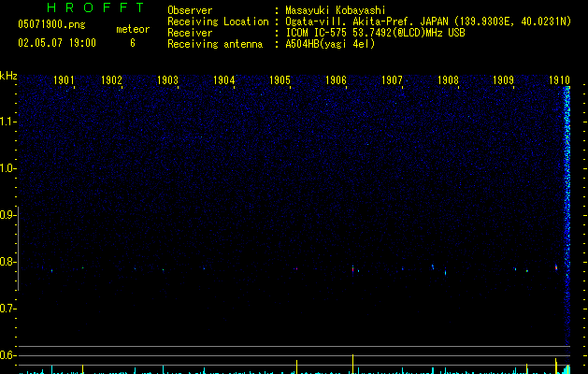
Task: Click the bright echo just before 1910
Action: (556, 267)
